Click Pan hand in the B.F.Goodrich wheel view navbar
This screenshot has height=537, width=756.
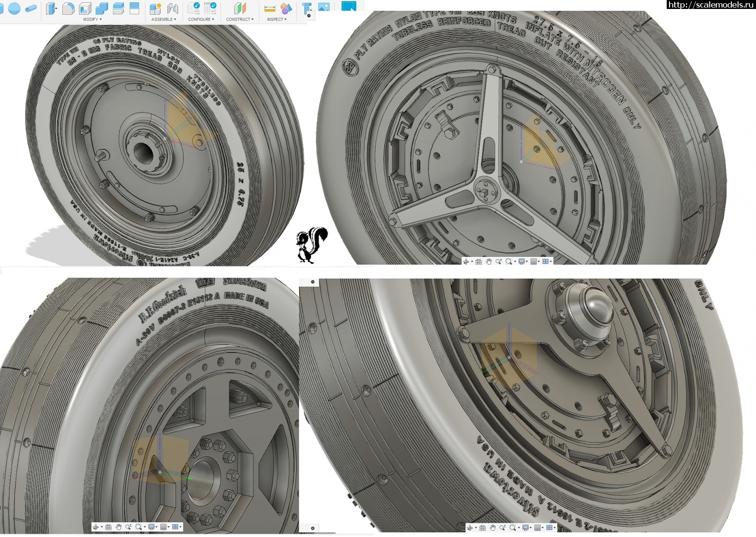119,527
